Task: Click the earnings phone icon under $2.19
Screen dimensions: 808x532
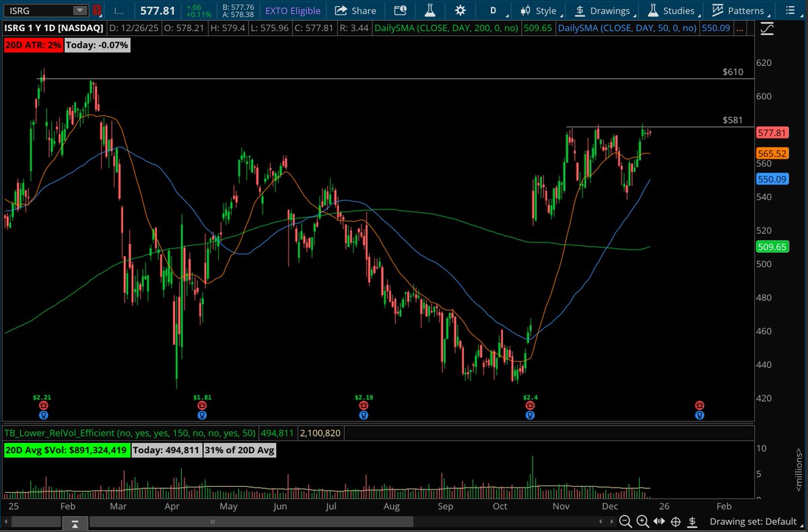Action: pyautogui.click(x=364, y=406)
